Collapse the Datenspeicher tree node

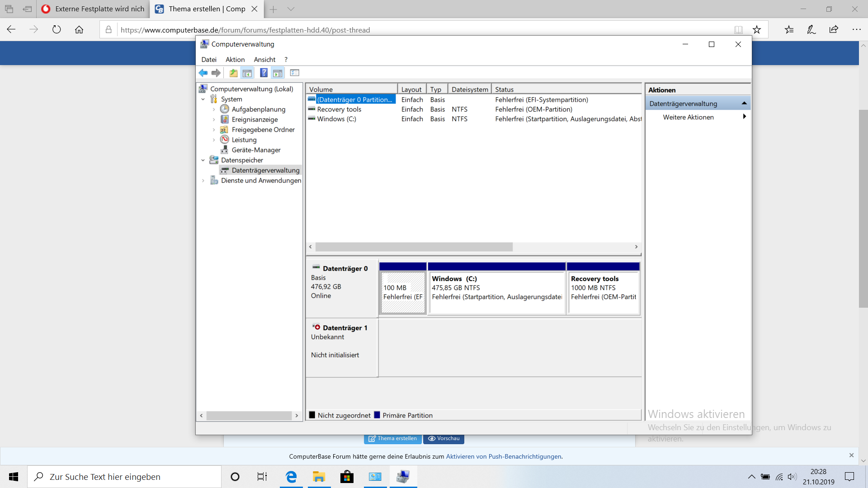point(203,160)
